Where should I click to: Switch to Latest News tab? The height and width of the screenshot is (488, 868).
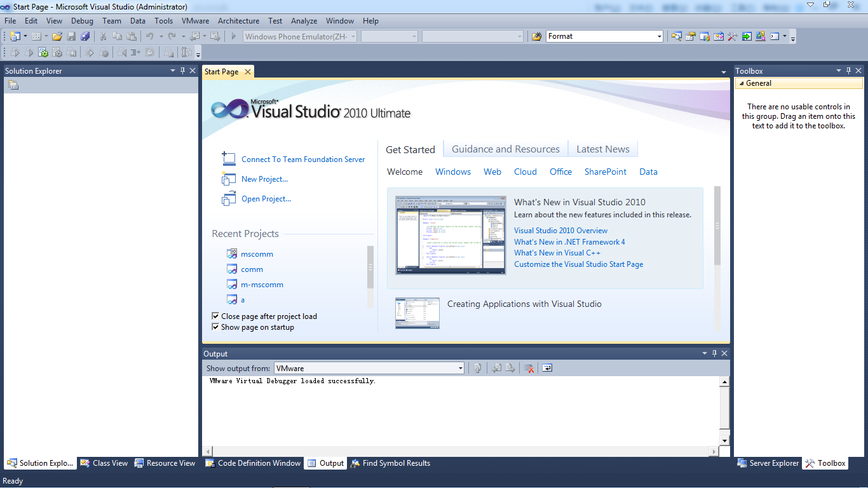point(603,149)
